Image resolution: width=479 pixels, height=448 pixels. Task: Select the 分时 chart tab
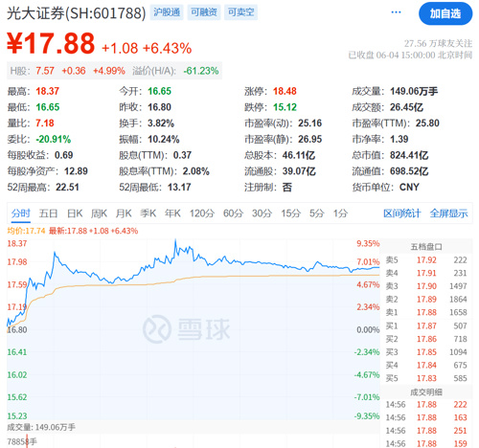pos(21,213)
